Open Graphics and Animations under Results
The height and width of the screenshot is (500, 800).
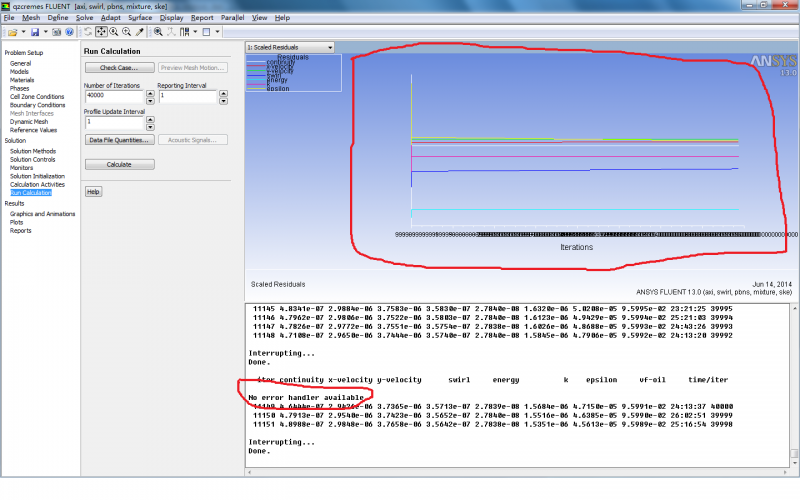tap(42, 214)
